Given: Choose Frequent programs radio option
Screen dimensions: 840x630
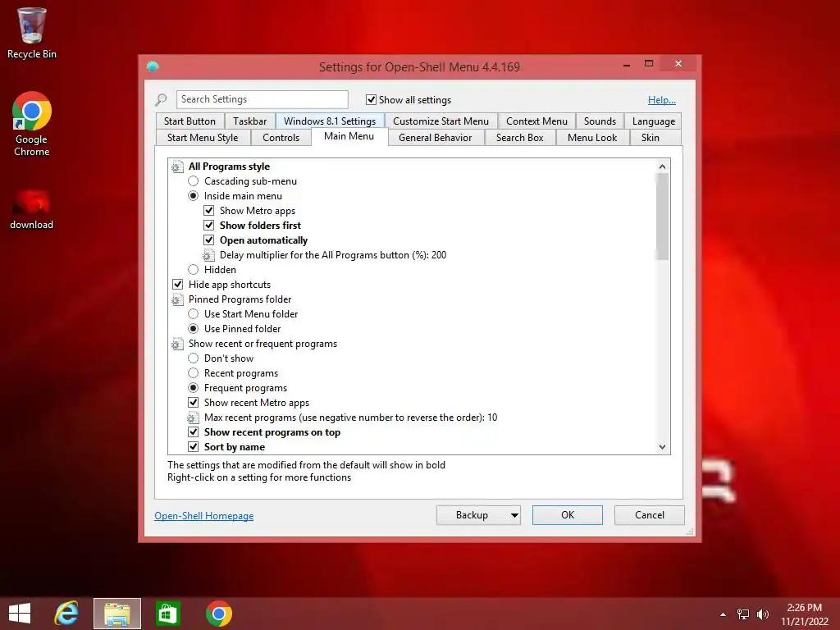Looking at the screenshot, I should click(194, 388).
